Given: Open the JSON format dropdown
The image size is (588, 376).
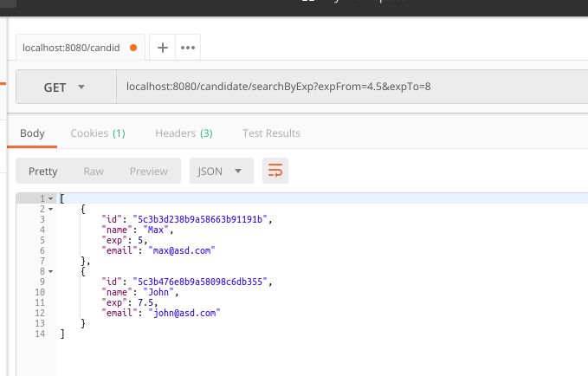Looking at the screenshot, I should coord(222,171).
